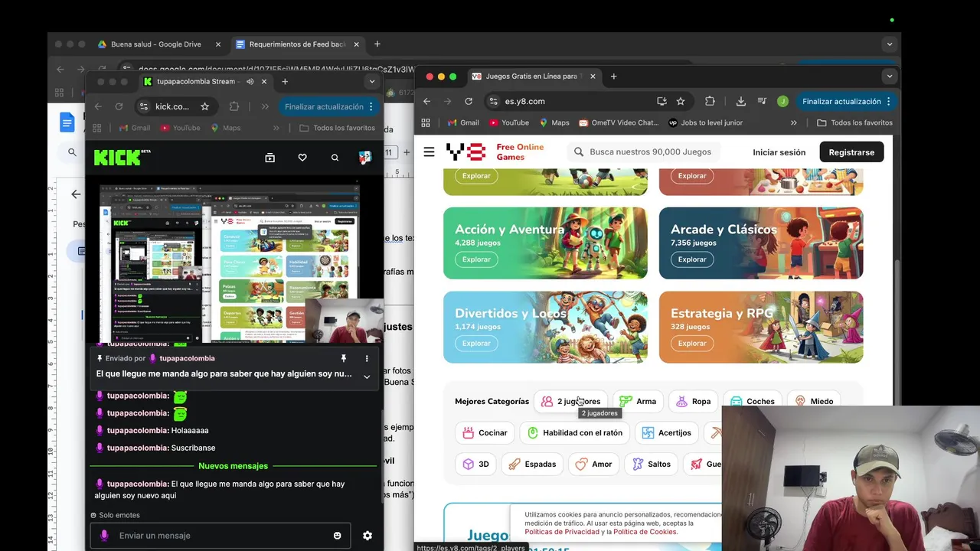Screen dimensions: 980x551
Task: Open 'Políticas de Privacidad' link in cookie notice
Action: (x=563, y=532)
